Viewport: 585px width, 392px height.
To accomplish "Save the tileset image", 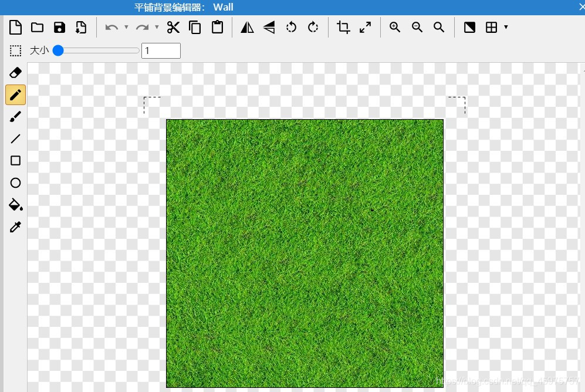I will tap(59, 27).
